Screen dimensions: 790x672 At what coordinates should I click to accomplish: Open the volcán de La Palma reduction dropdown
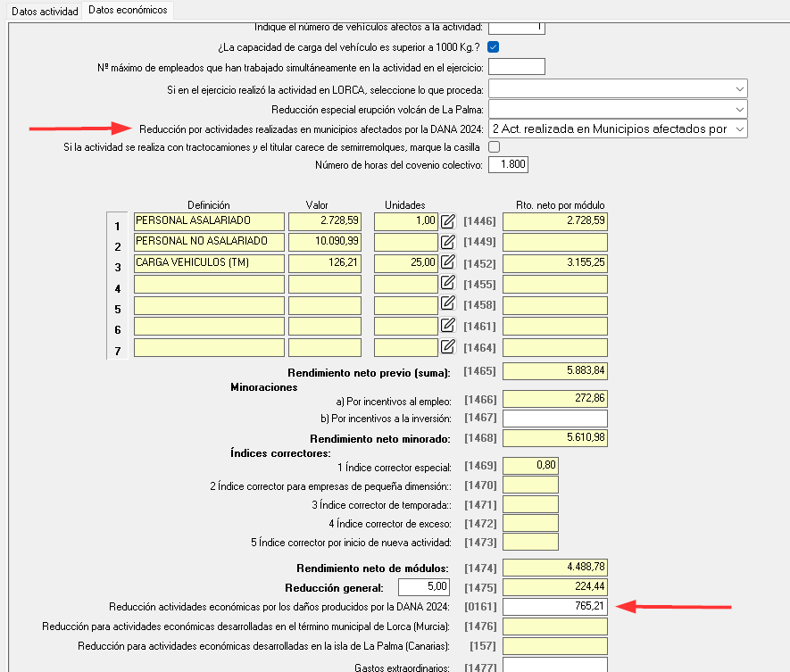[x=618, y=109]
